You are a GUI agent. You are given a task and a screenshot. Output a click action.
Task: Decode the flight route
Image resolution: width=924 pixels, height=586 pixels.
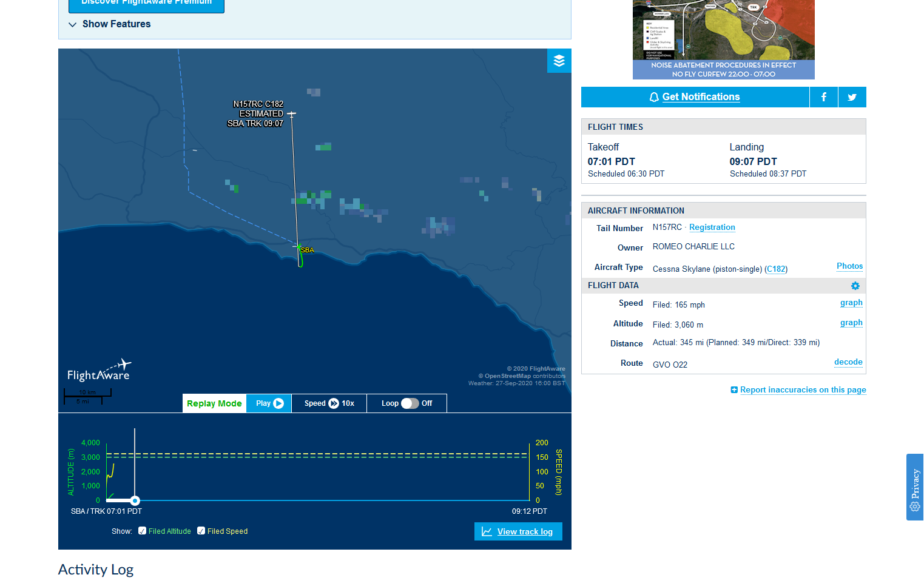click(848, 362)
